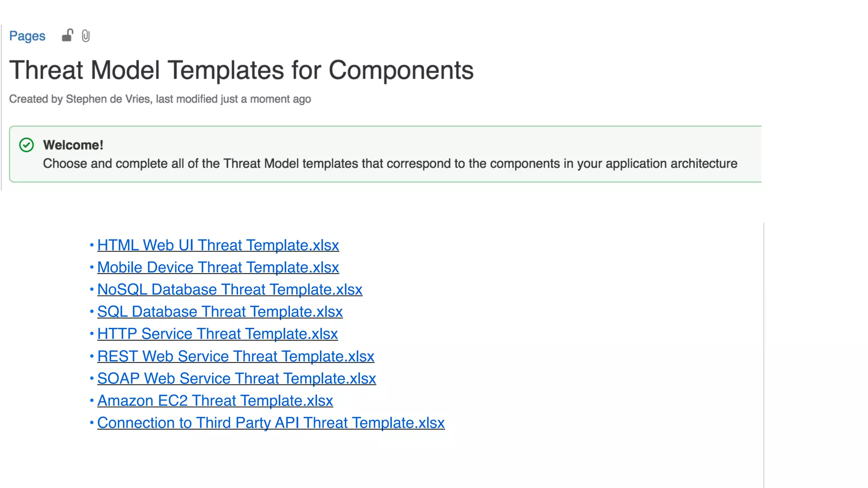The height and width of the screenshot is (488, 868).
Task: Open HTML Web UI Threat Template.xlsx
Action: coord(218,245)
